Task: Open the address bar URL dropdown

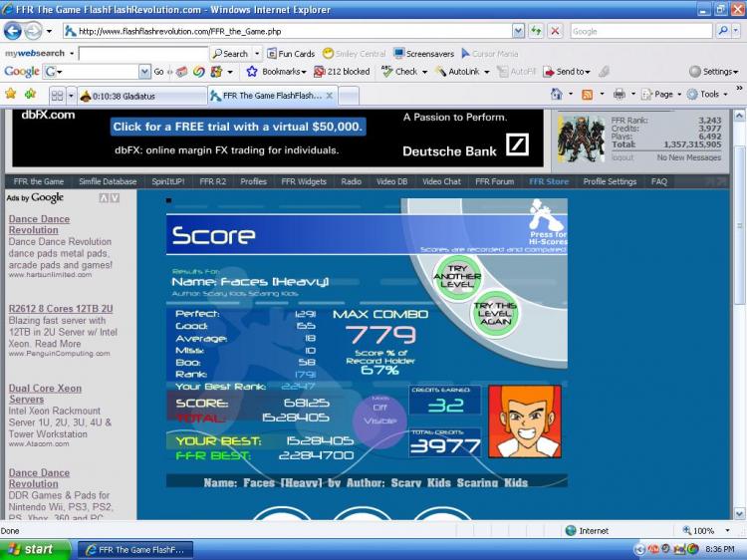Action: coord(518,32)
